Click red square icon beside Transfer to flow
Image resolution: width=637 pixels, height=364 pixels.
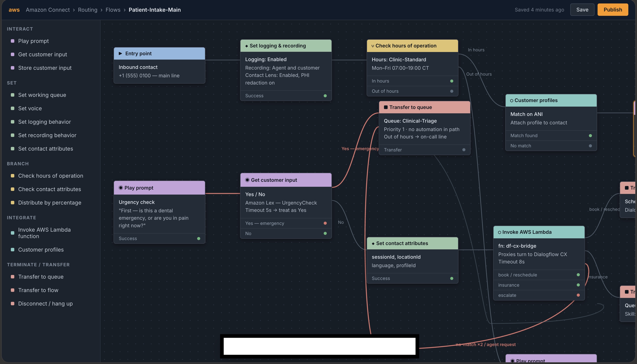coord(13,290)
